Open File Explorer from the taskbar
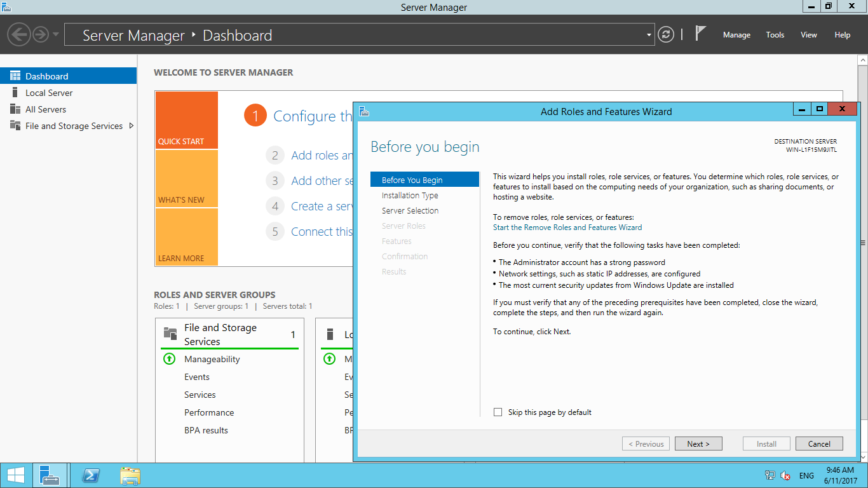This screenshot has height=488, width=868. pyautogui.click(x=130, y=475)
